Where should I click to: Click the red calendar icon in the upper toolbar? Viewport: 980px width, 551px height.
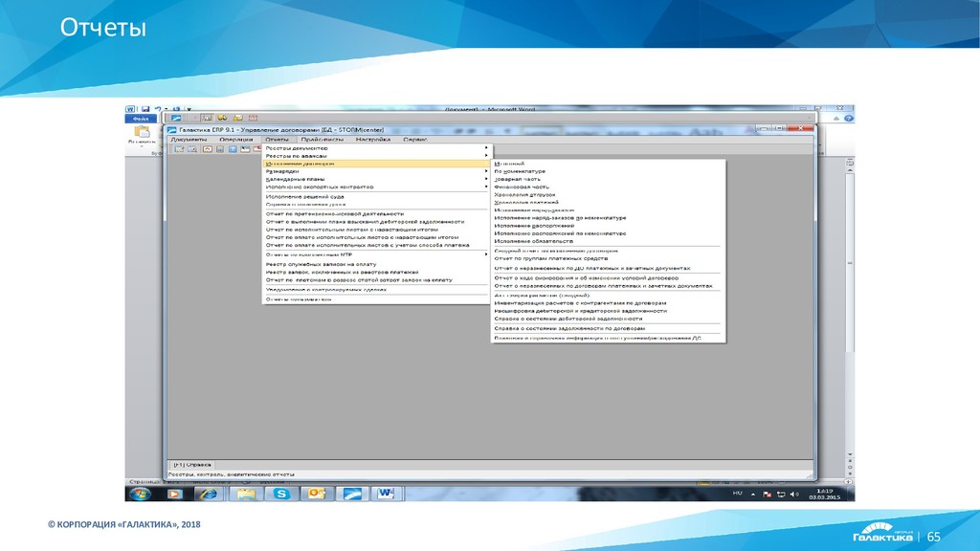pos(253,118)
